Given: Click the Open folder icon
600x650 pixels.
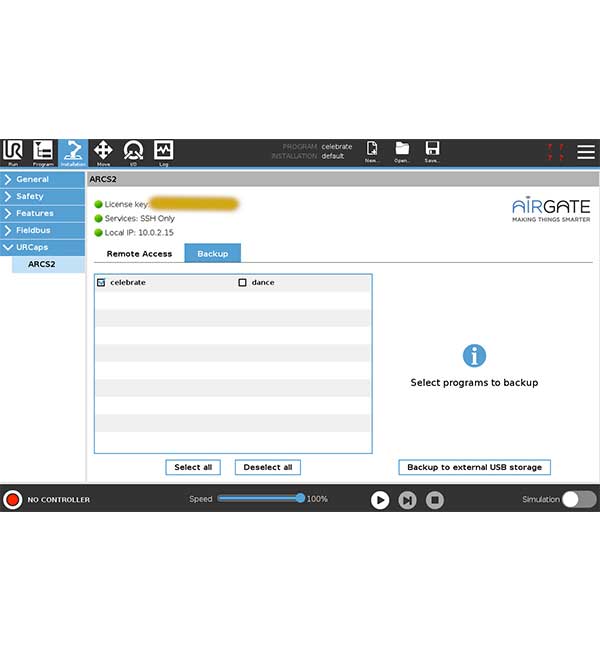Looking at the screenshot, I should (x=402, y=151).
